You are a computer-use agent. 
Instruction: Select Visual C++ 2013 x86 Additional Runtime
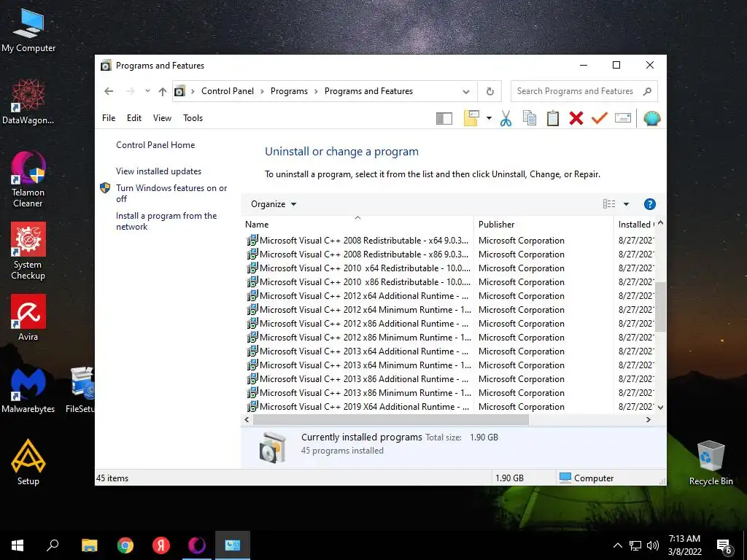[x=357, y=379]
